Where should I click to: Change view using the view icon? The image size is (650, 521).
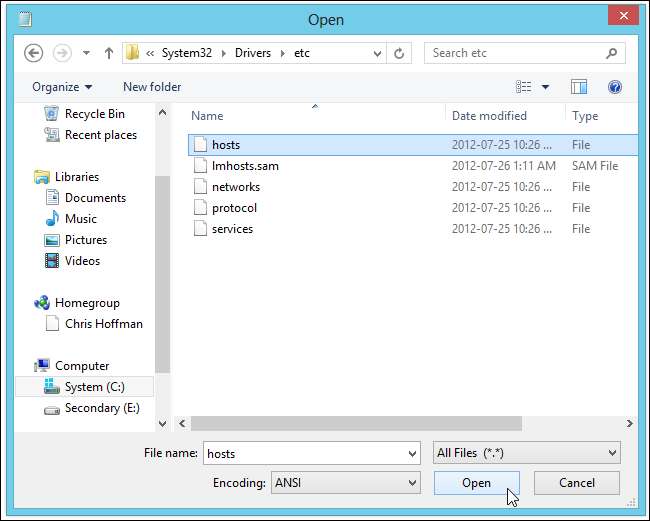click(x=524, y=87)
